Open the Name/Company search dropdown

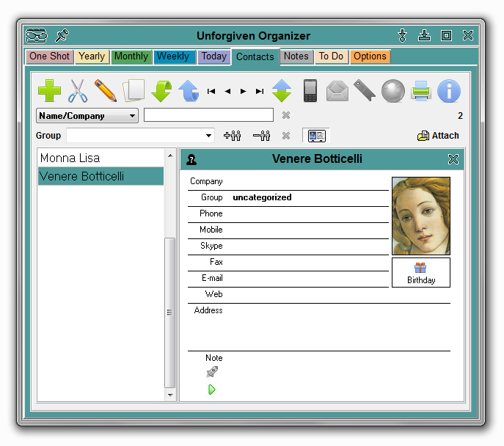click(87, 116)
